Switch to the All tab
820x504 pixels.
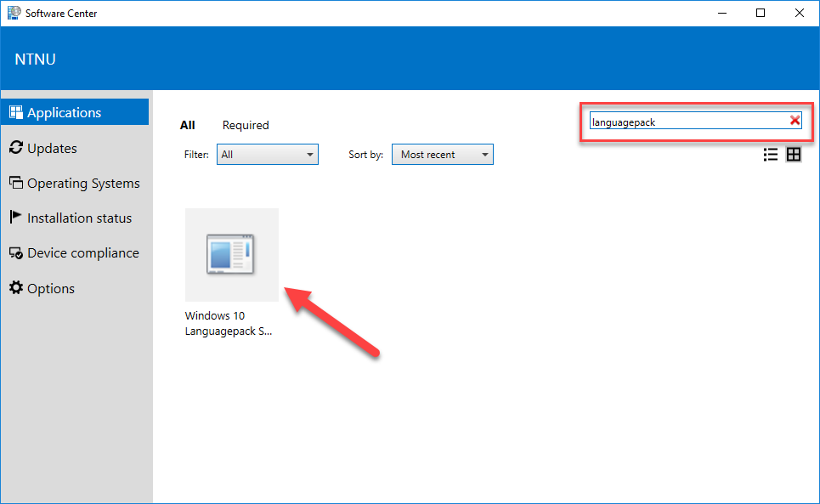(x=187, y=126)
